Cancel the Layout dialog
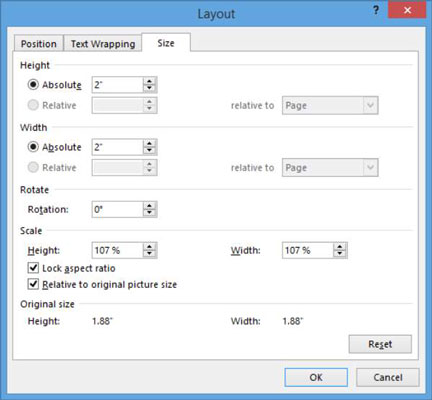This screenshot has height=400, width=432. (x=388, y=377)
